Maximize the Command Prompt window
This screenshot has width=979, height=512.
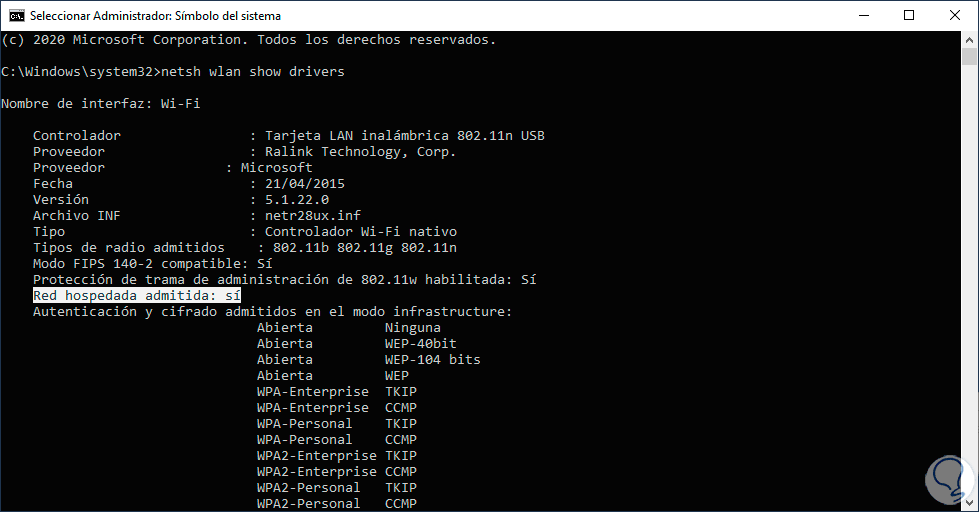908,16
